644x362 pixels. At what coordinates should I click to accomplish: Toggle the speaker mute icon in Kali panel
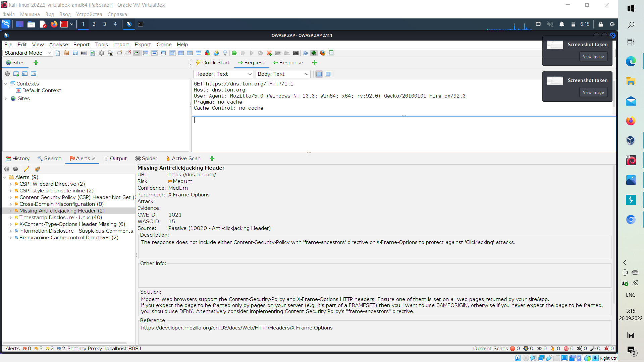[x=550, y=24]
